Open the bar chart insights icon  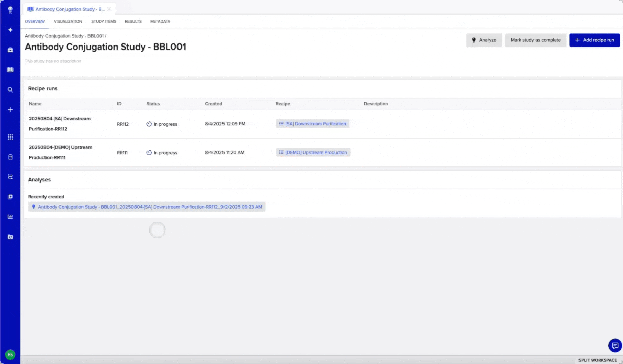coord(10,217)
